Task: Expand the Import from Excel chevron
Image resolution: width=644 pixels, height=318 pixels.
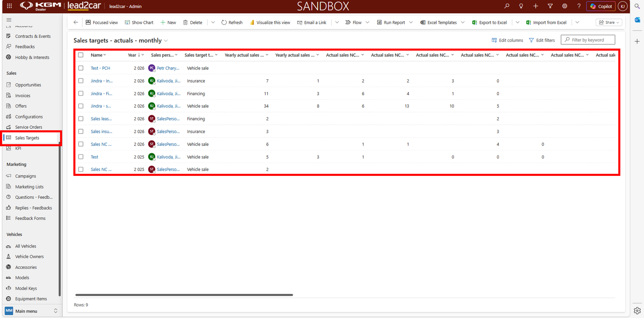Action: pyautogui.click(x=577, y=23)
